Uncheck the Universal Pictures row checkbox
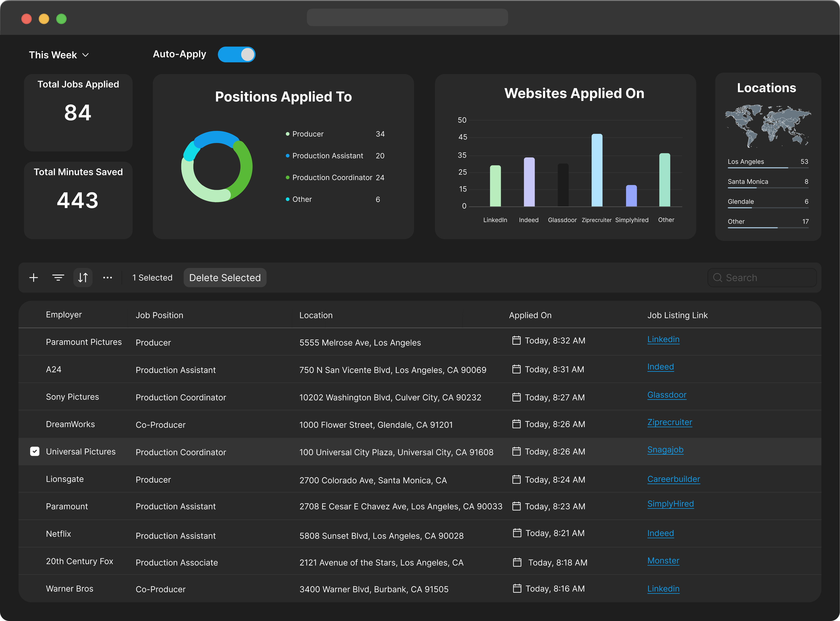 click(35, 452)
